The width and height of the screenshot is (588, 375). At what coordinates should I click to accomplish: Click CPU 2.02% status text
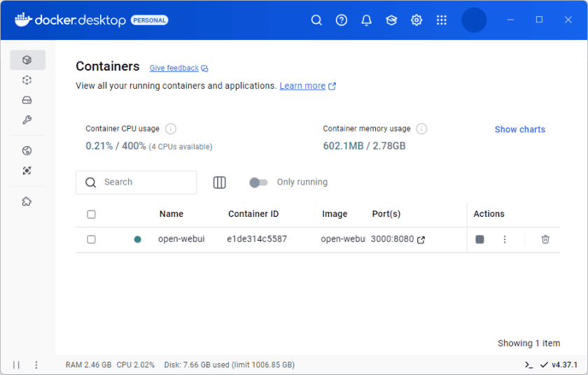(x=135, y=365)
